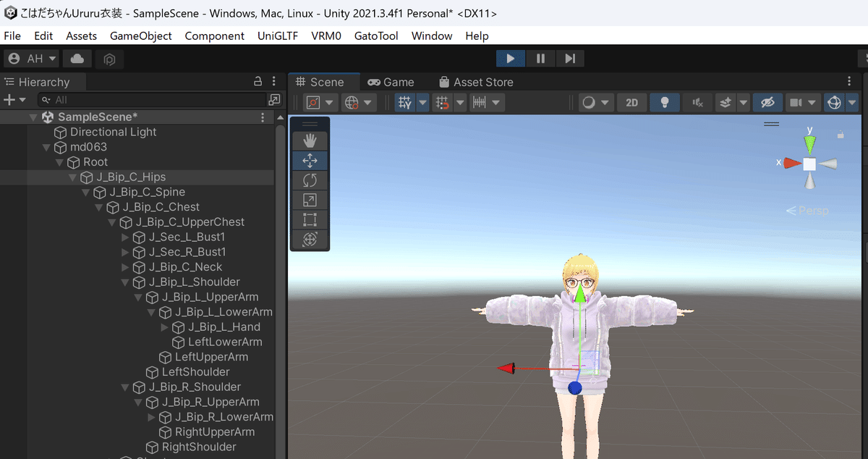
Task: Click the scene effects layers icon
Action: [726, 103]
